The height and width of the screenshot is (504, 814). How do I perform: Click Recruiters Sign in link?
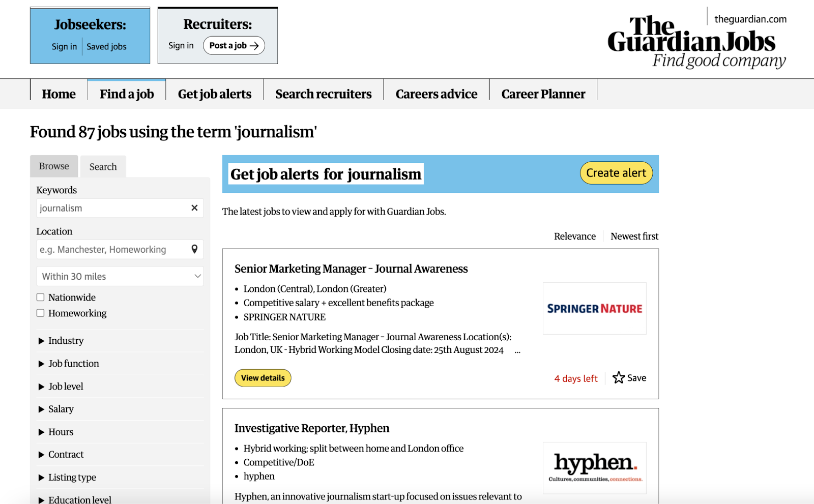pyautogui.click(x=181, y=46)
